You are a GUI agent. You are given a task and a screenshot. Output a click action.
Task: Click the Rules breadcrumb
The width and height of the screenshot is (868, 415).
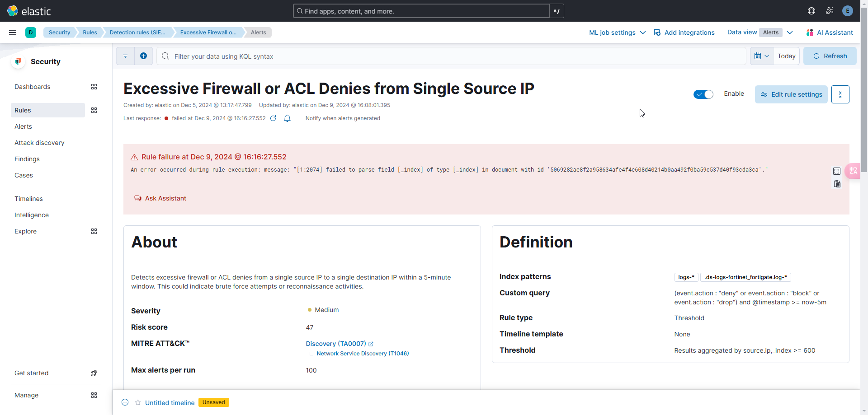pyautogui.click(x=90, y=33)
